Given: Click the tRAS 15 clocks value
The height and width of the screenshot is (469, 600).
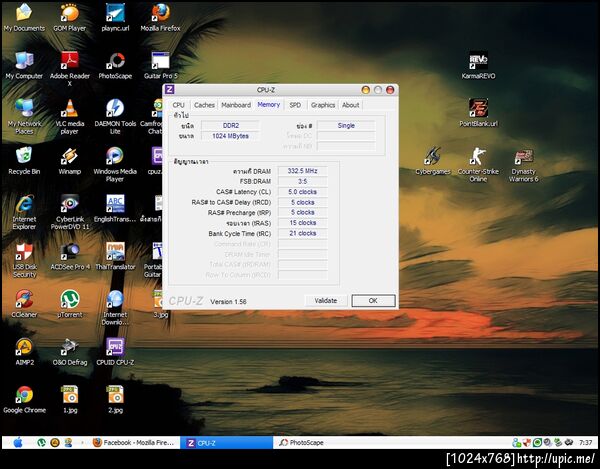Looking at the screenshot, I should (302, 223).
